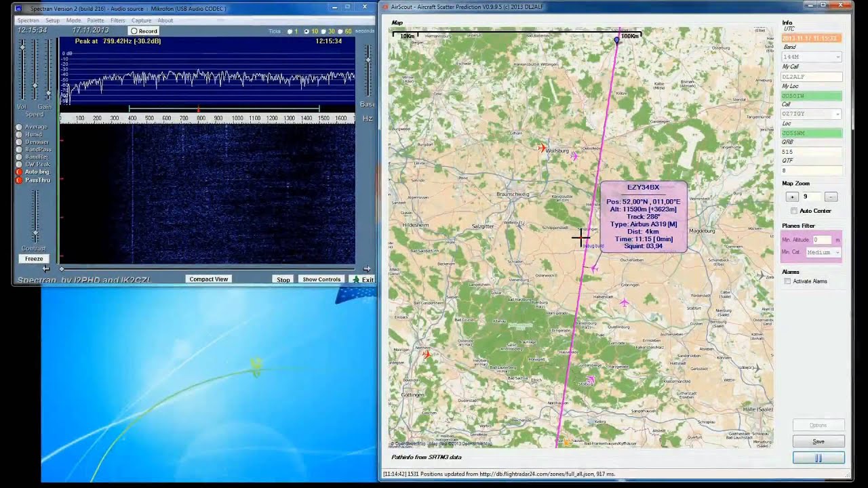Open the Mode menu in Spectran
The width and height of the screenshot is (868, 488).
73,20
